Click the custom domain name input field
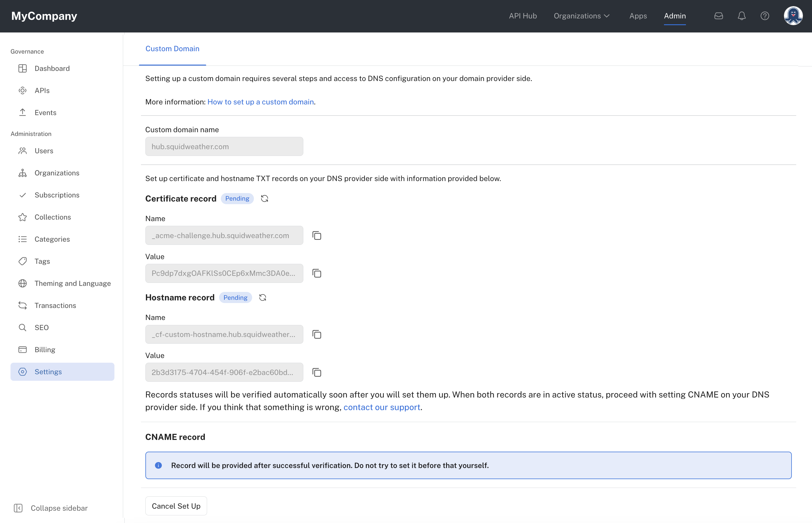 click(224, 146)
